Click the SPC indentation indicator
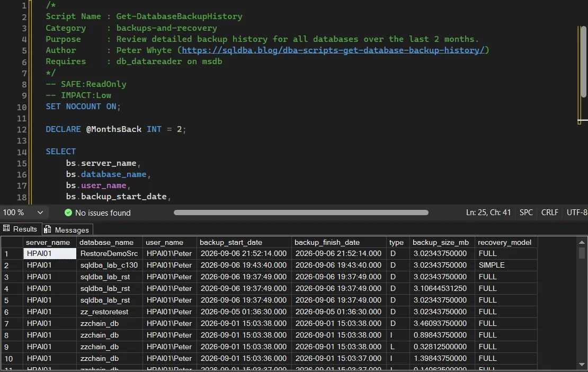Screen dimensions: 588x372 click(x=526, y=212)
